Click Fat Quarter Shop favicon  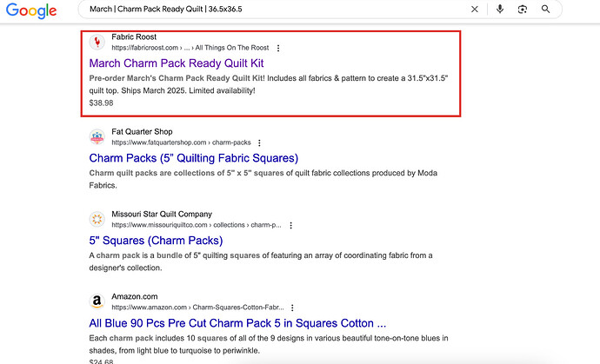[97, 137]
